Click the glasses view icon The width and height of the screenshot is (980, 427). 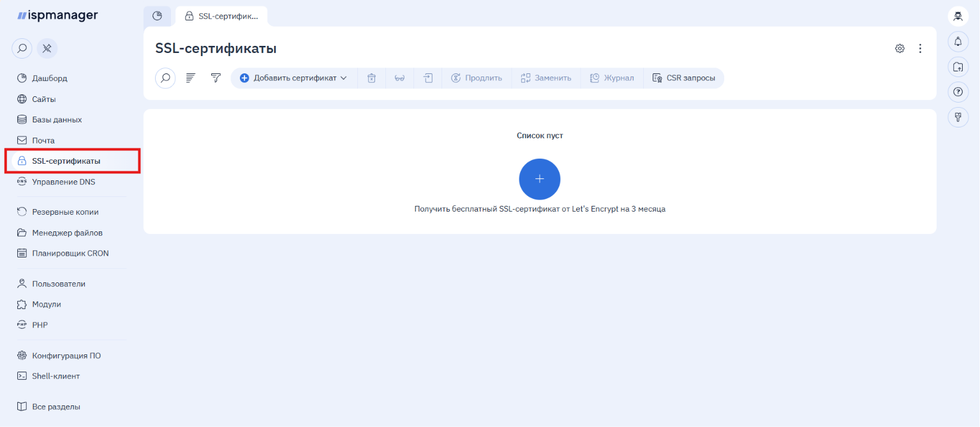399,78
